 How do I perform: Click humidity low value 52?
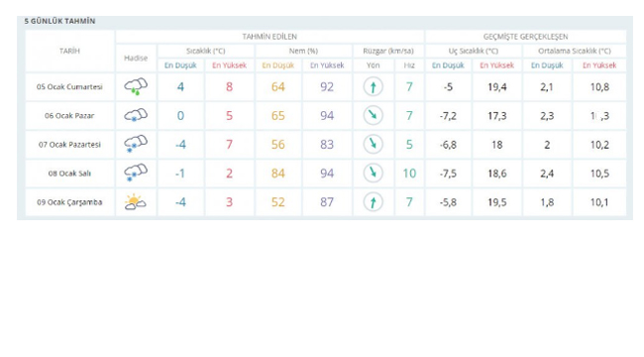[278, 202]
